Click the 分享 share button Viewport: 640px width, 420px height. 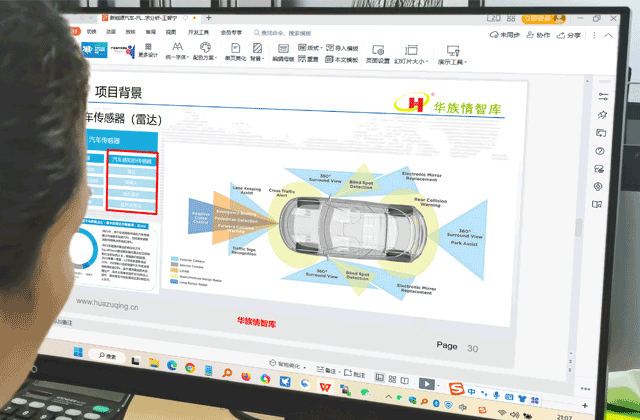click(x=568, y=36)
